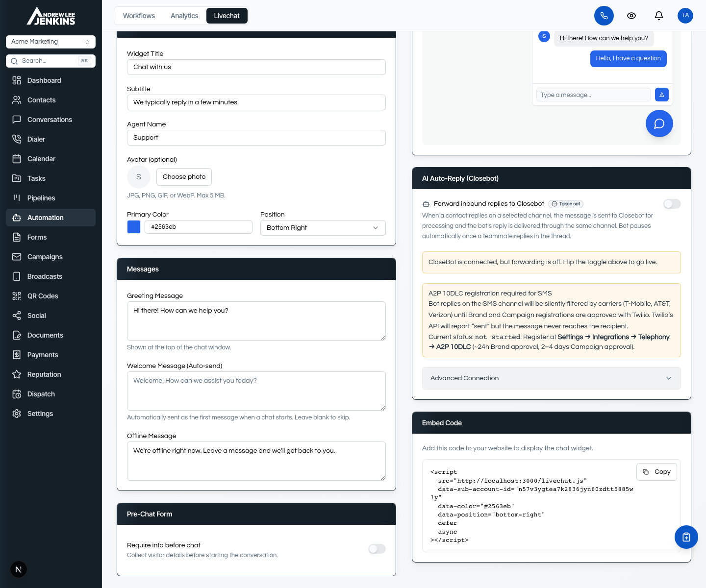Switch to the Analytics tab

184,16
